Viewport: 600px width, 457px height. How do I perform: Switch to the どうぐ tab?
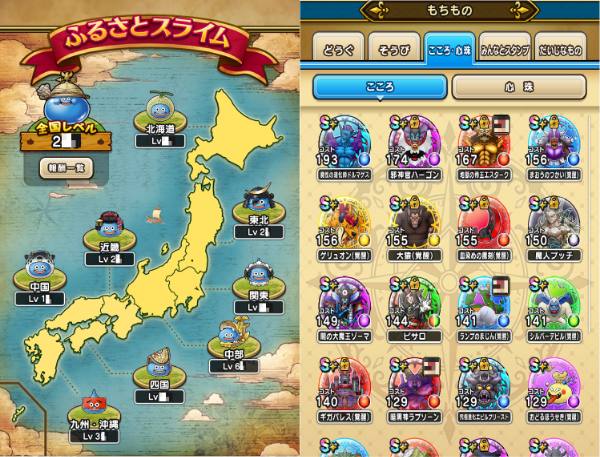coord(338,49)
